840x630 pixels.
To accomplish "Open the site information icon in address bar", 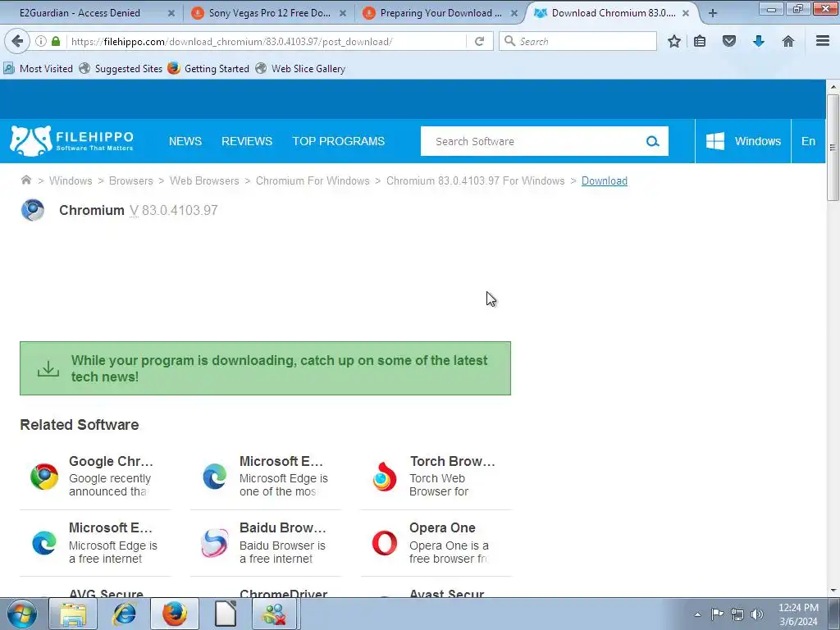I will 41,41.
